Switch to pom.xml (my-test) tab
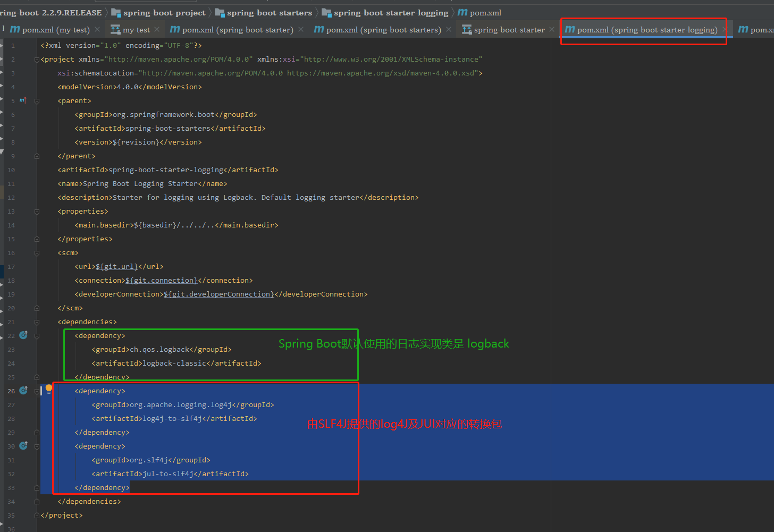The image size is (774, 532). tap(56, 30)
